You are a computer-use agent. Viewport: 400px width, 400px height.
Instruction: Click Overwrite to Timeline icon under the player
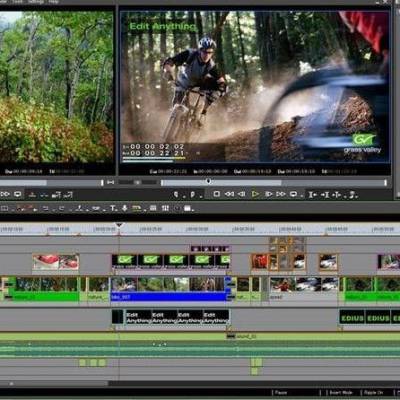[x=68, y=195]
